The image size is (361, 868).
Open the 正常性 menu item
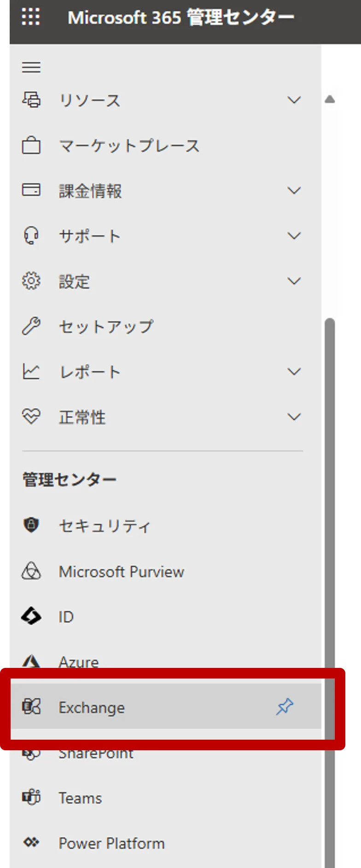pos(82,417)
